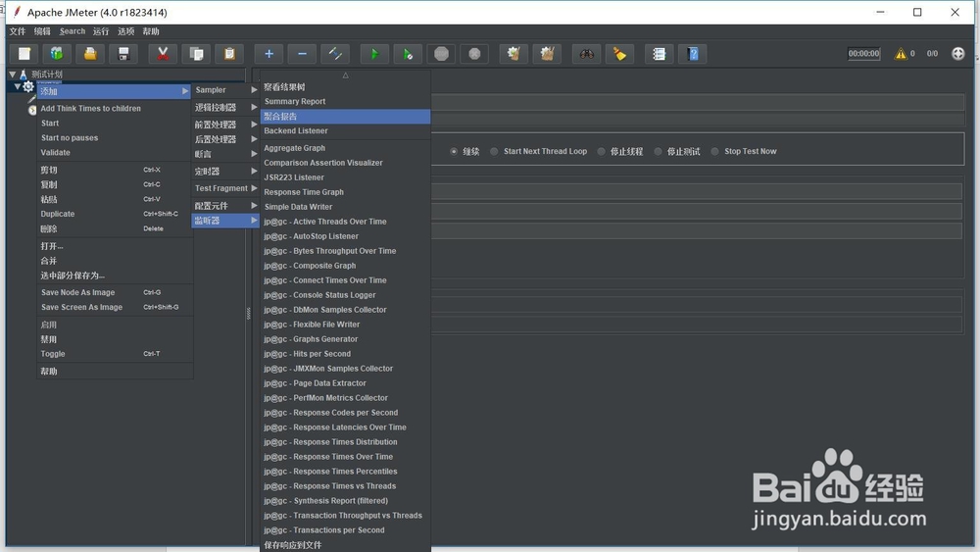Viewport: 980px width, 552px height.
Task: Start the test with green play icon
Action: click(374, 54)
